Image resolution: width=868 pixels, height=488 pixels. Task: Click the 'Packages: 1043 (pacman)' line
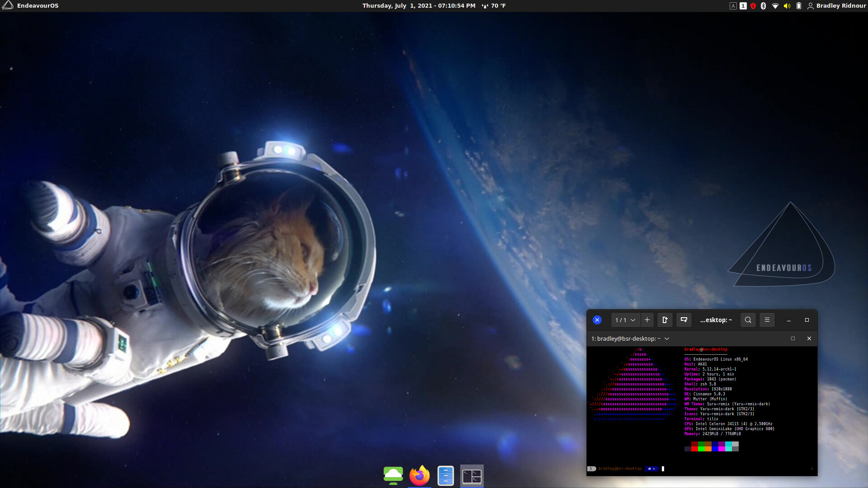tap(710, 379)
